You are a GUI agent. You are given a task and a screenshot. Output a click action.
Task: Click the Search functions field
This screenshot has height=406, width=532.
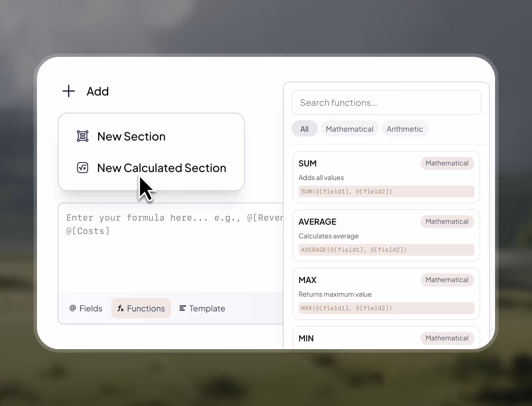click(x=386, y=103)
